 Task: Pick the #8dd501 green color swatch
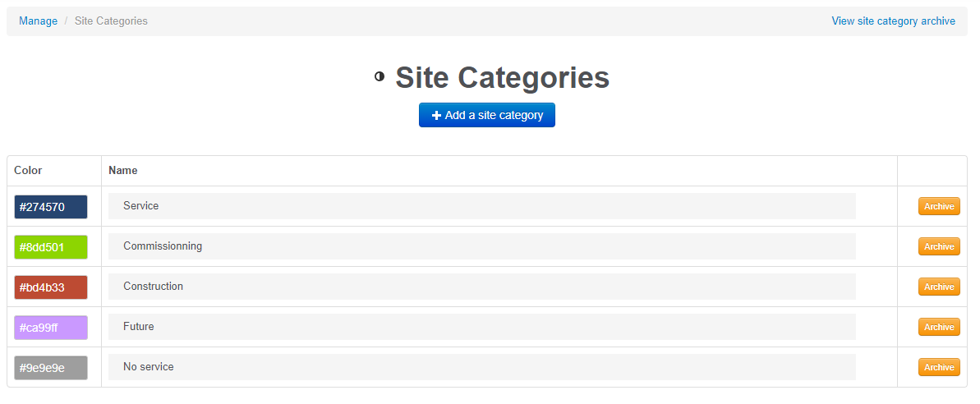coord(51,247)
